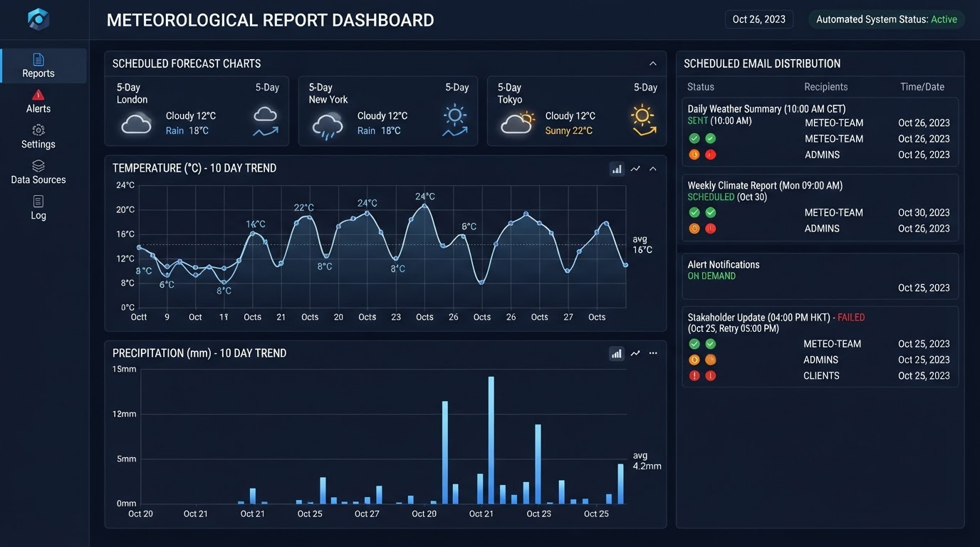Image resolution: width=980 pixels, height=547 pixels.
Task: Switch temperature chart to line view
Action: [x=635, y=169]
